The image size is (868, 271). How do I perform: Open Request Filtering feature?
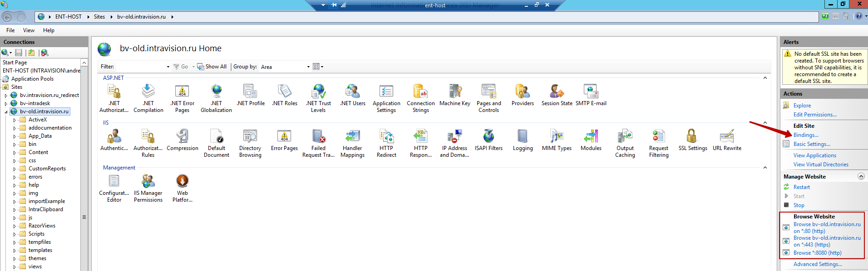pyautogui.click(x=659, y=143)
